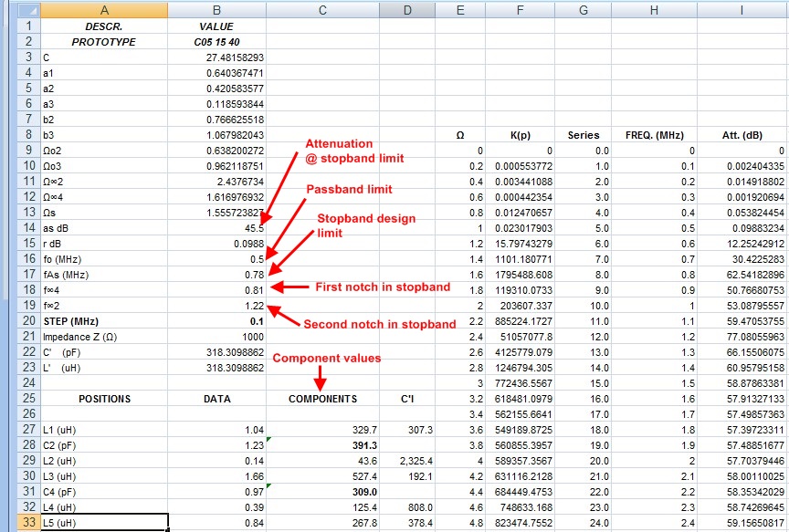Screen dimensions: 789x532
Task: Click the f∞4 value 0.81
Action: (x=216, y=290)
